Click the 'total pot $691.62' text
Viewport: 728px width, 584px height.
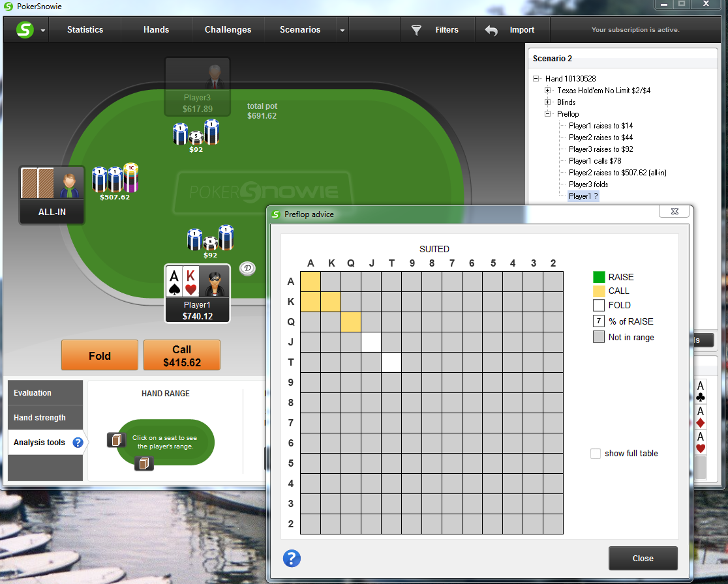[x=262, y=111]
